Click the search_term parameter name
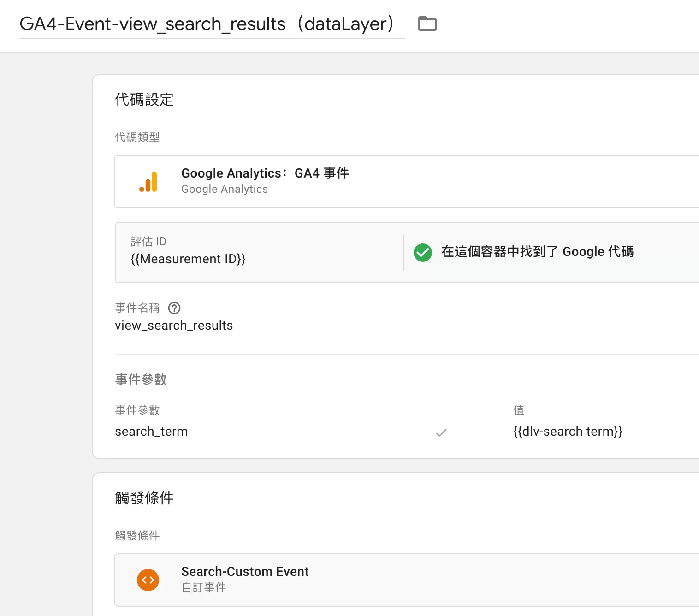699x616 pixels. tap(151, 432)
